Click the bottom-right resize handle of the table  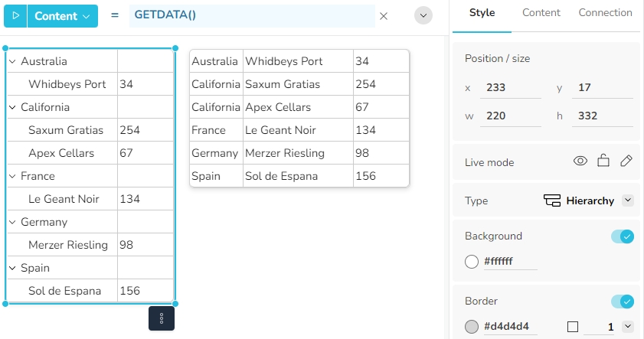(x=175, y=304)
